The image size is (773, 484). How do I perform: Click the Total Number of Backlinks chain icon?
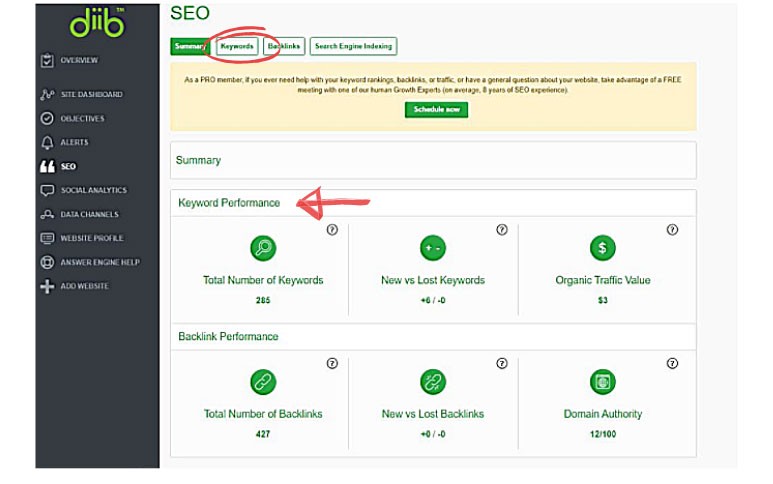pyautogui.click(x=263, y=382)
